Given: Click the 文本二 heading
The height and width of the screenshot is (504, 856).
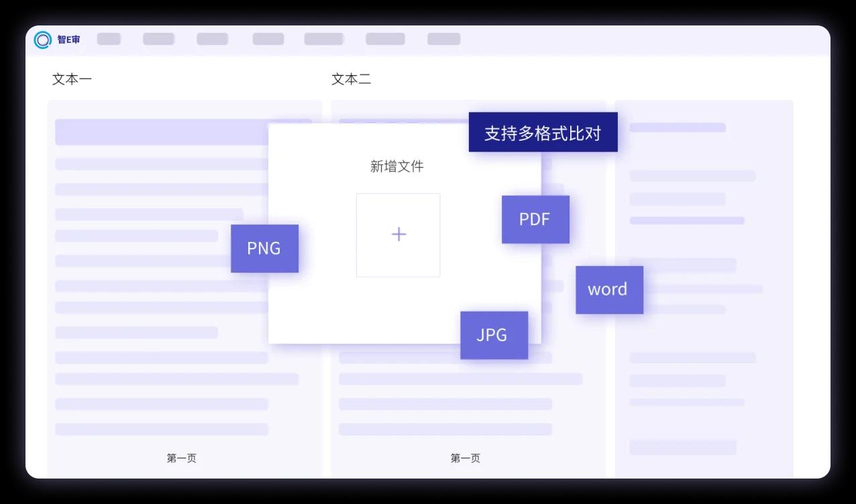Looking at the screenshot, I should tap(351, 79).
